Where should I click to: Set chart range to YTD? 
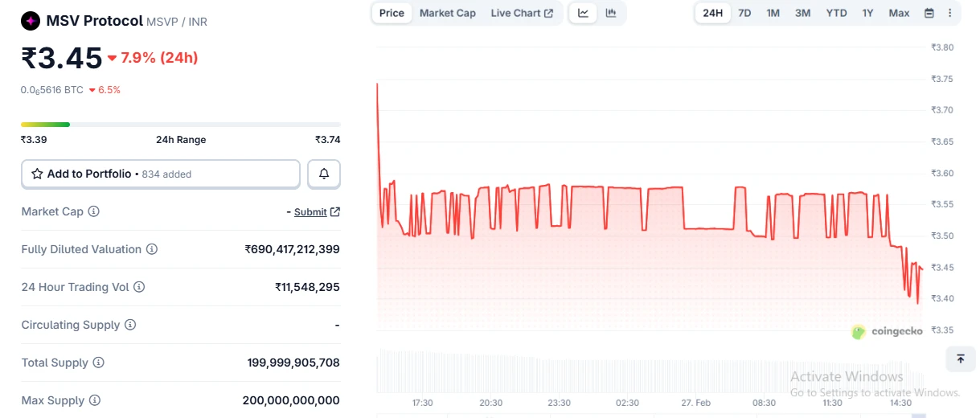[837, 13]
